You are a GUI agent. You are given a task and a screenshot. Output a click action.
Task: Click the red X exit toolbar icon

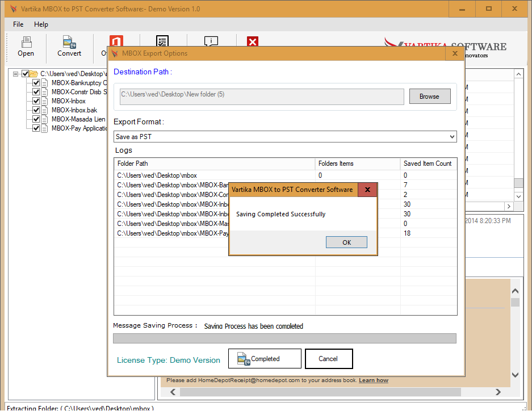(253, 41)
